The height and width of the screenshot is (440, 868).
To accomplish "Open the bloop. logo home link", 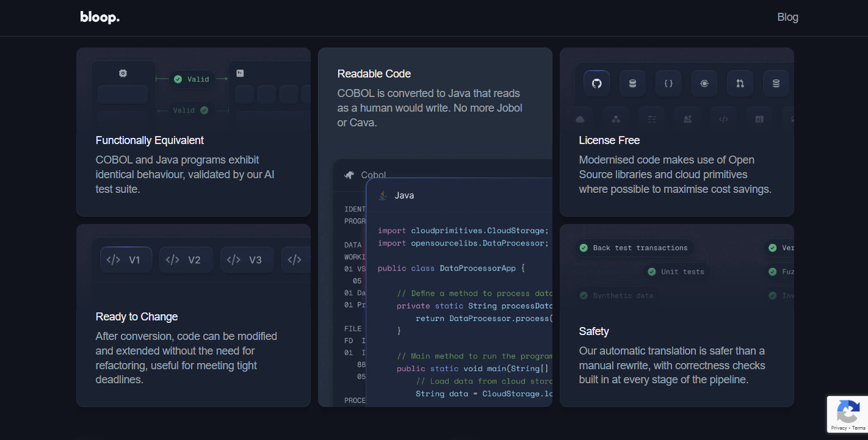I will coord(99,17).
